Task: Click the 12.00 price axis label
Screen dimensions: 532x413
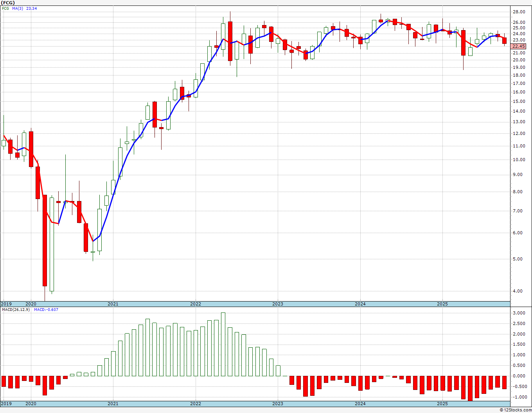Action: point(518,133)
